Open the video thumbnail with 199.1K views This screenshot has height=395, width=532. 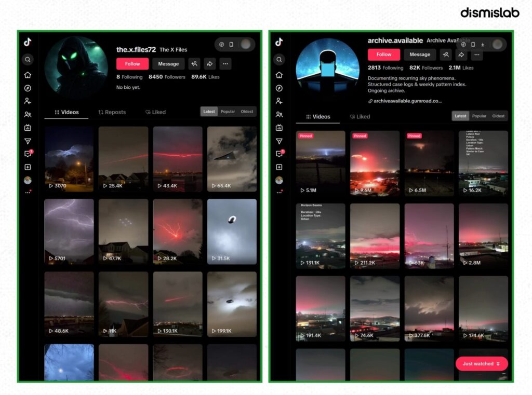[232, 304]
